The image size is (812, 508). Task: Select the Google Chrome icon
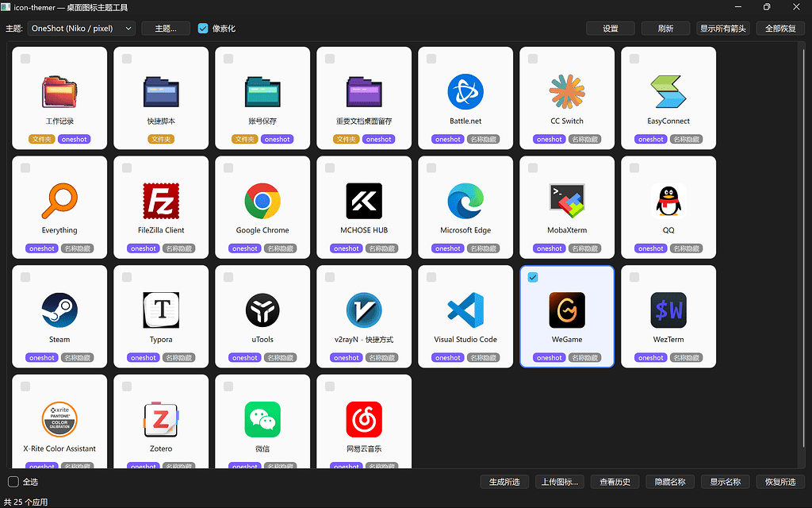tap(262, 201)
